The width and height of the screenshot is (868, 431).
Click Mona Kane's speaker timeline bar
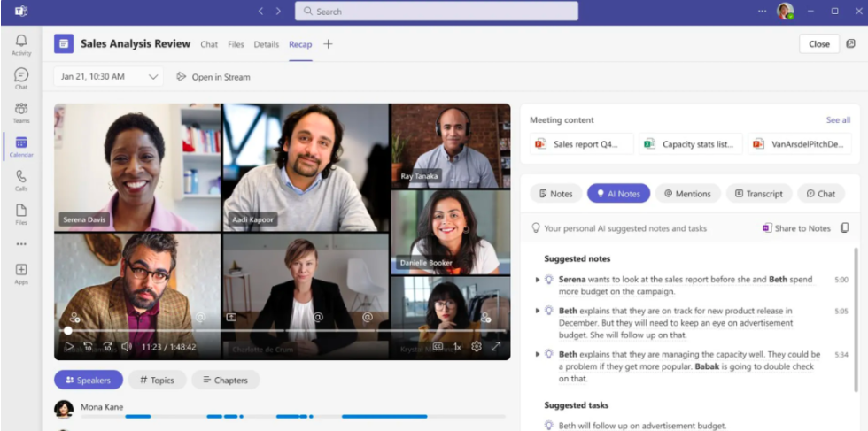click(293, 416)
